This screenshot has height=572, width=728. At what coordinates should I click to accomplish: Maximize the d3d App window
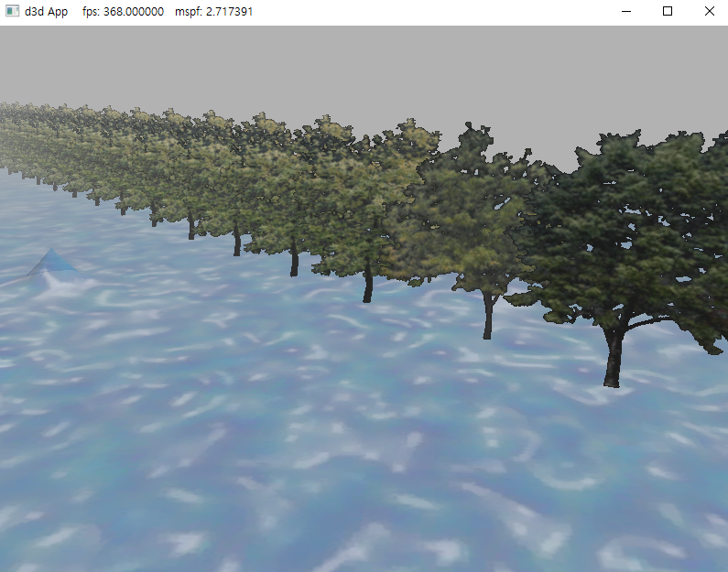tap(668, 11)
